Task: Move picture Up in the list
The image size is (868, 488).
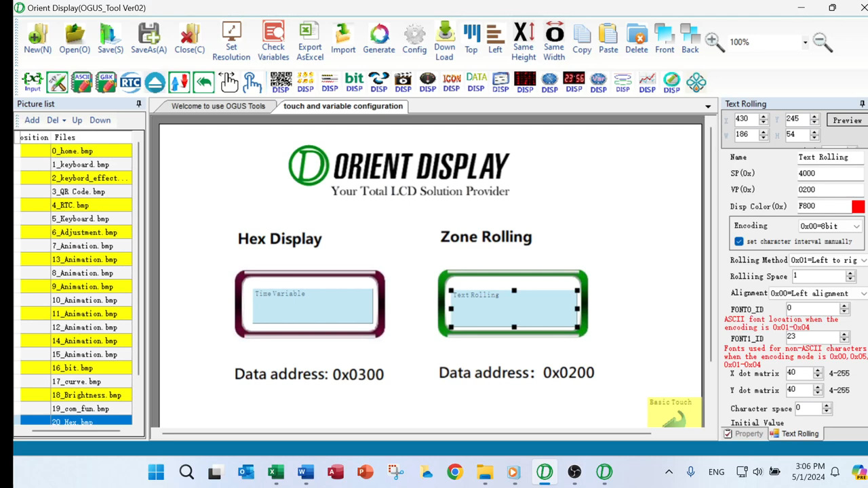Action: (77, 120)
